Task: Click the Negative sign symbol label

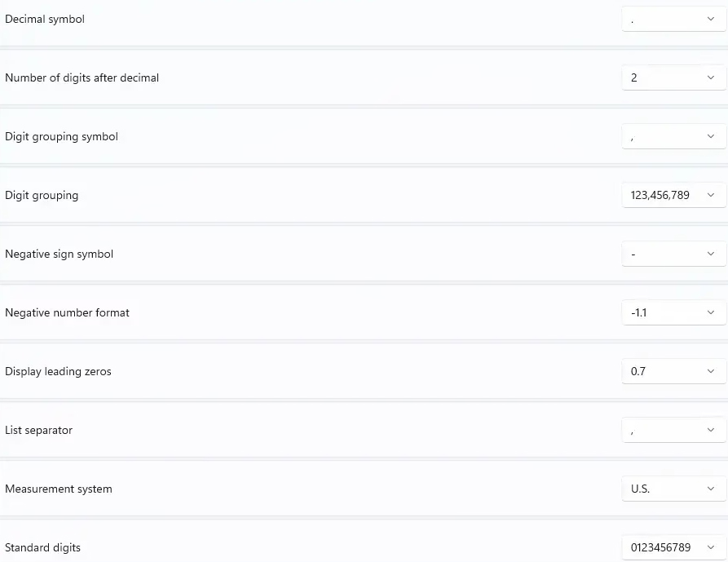Action: tap(59, 254)
